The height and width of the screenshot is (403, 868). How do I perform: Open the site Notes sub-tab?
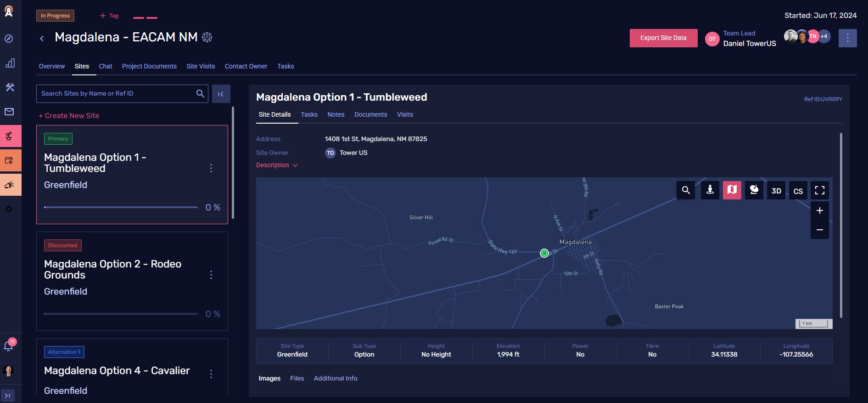(336, 114)
